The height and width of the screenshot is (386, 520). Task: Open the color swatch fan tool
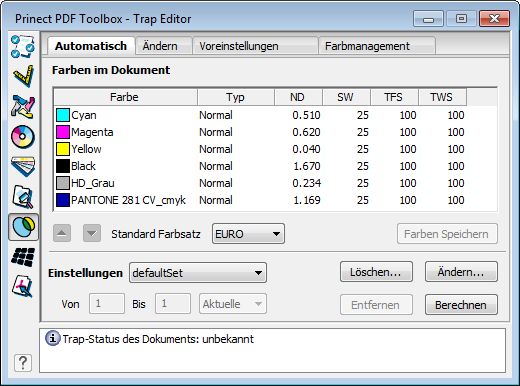click(23, 166)
